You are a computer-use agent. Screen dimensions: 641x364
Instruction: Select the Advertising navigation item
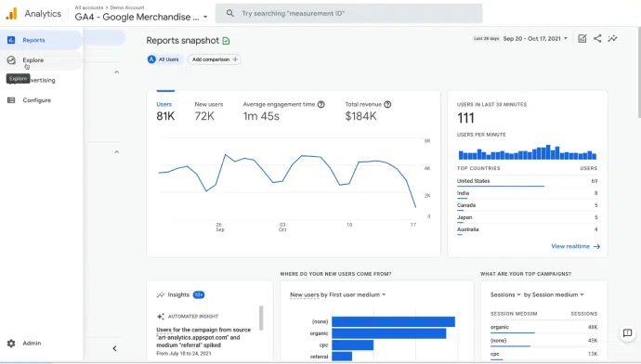click(41, 80)
